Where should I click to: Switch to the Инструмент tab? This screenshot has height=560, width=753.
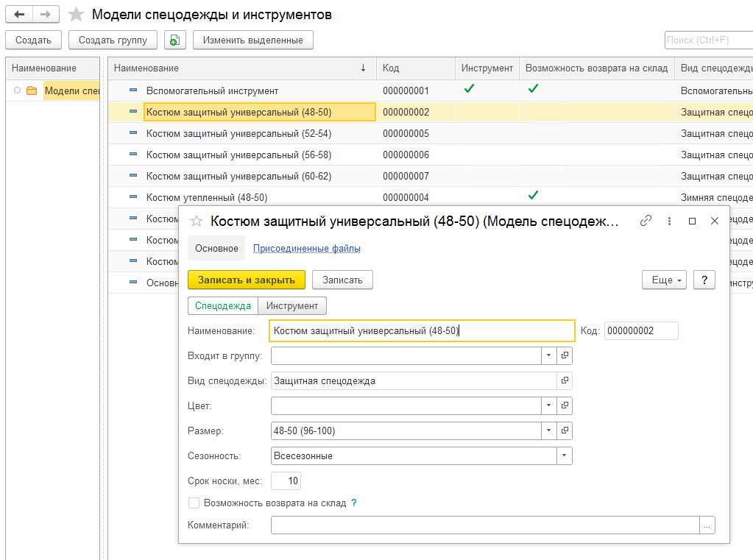point(292,306)
